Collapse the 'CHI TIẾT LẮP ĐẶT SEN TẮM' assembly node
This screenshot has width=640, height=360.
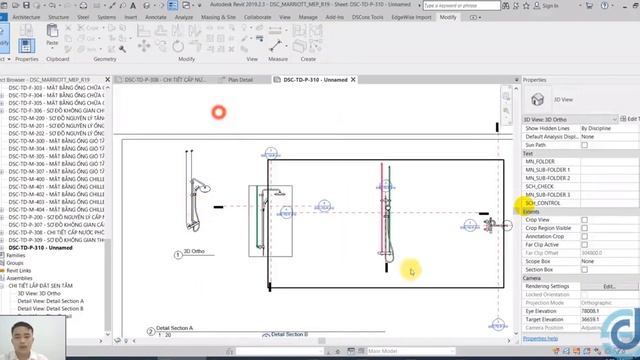[x=2, y=286]
